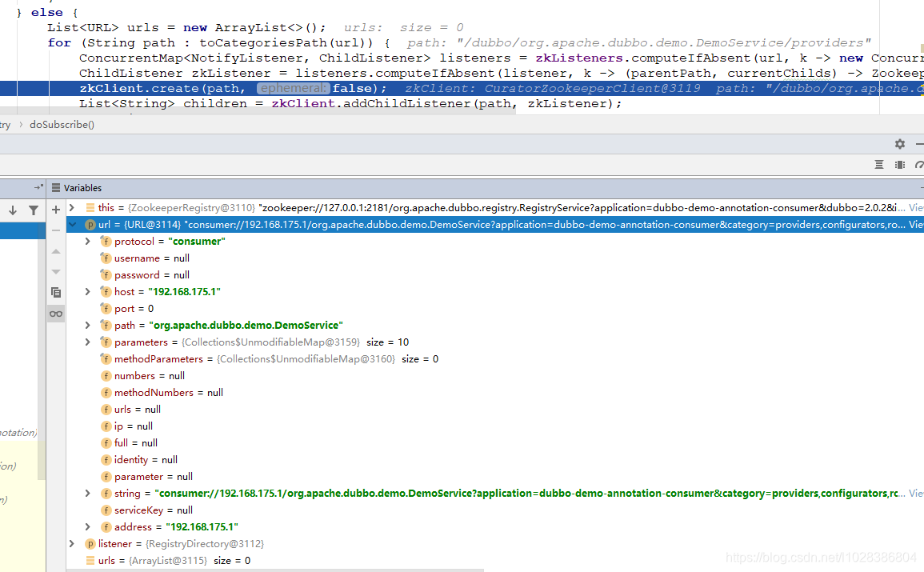Viewport: 924px width, 572px height.
Task: Click the layout settings columns icon
Action: pyautogui.click(x=899, y=165)
